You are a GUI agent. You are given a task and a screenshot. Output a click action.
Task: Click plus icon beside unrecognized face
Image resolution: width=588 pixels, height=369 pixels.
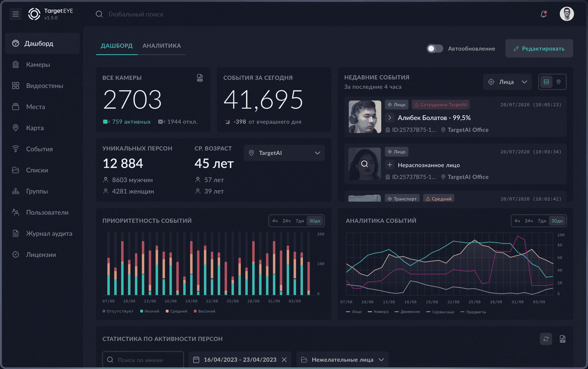tap(390, 165)
